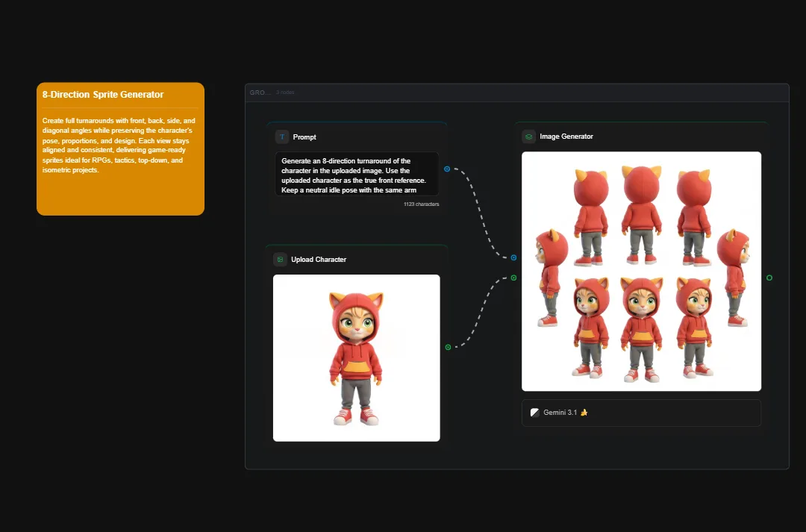The height and width of the screenshot is (532, 806).
Task: Click the blue output port on the Prompt node
Action: point(447,169)
